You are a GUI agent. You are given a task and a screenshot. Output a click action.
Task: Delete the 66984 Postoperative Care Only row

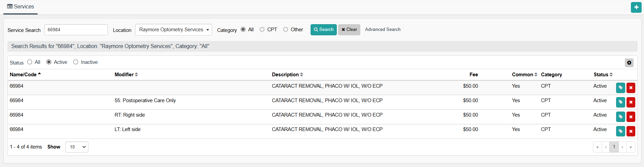(x=631, y=102)
